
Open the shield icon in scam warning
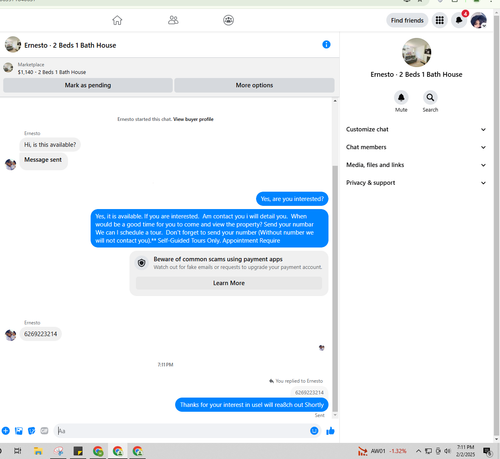tap(142, 263)
